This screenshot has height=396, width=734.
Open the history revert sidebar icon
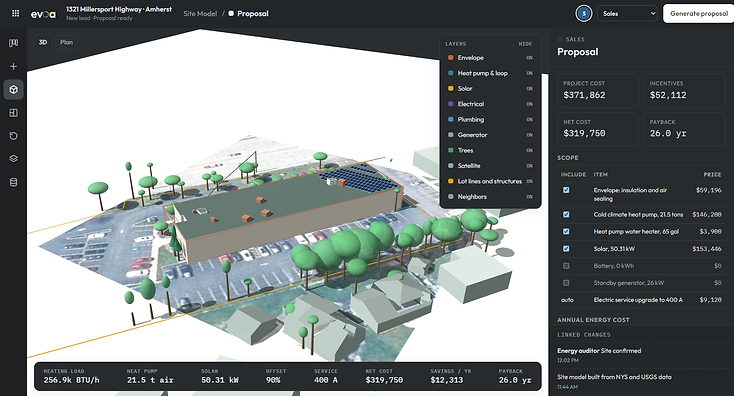14,136
